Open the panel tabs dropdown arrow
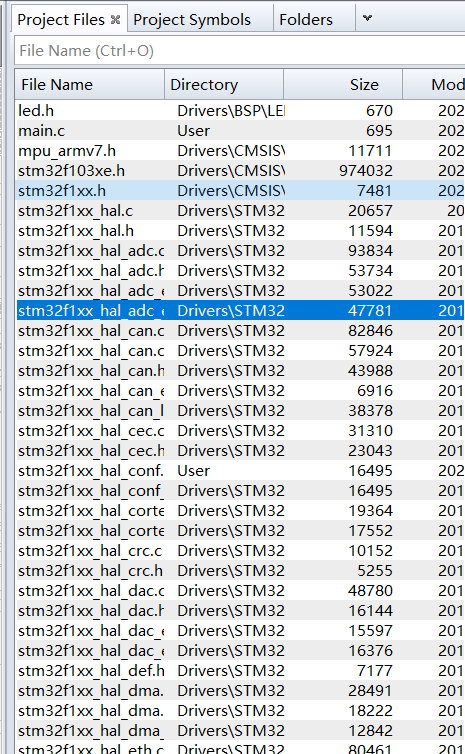Screen dimensions: 465x754 pyautogui.click(x=367, y=18)
